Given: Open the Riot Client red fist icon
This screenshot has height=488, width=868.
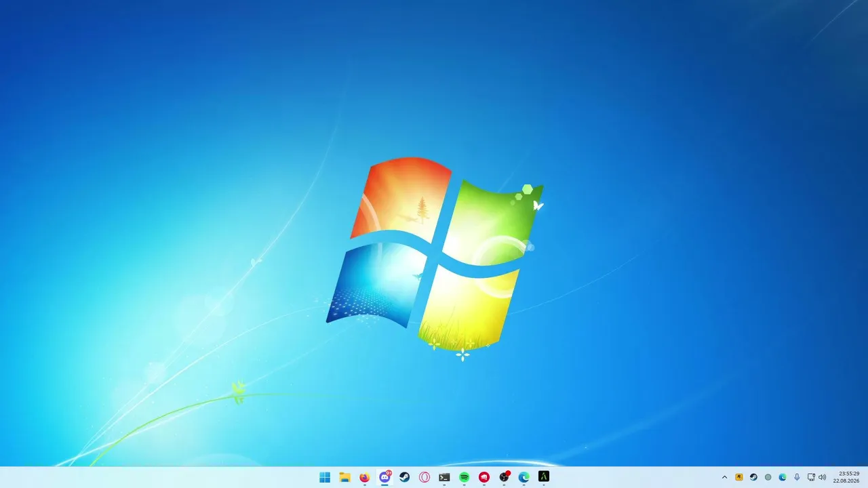Looking at the screenshot, I should (484, 477).
